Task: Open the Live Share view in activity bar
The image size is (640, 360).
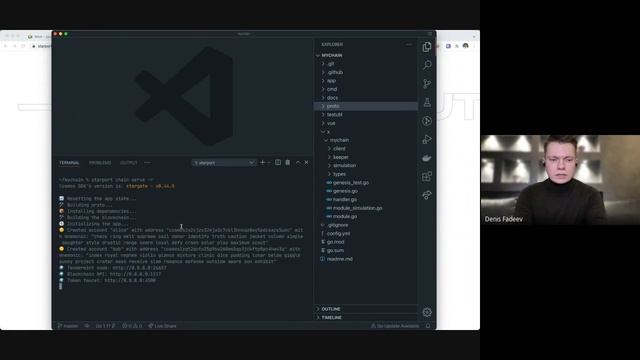Action: click(x=427, y=195)
